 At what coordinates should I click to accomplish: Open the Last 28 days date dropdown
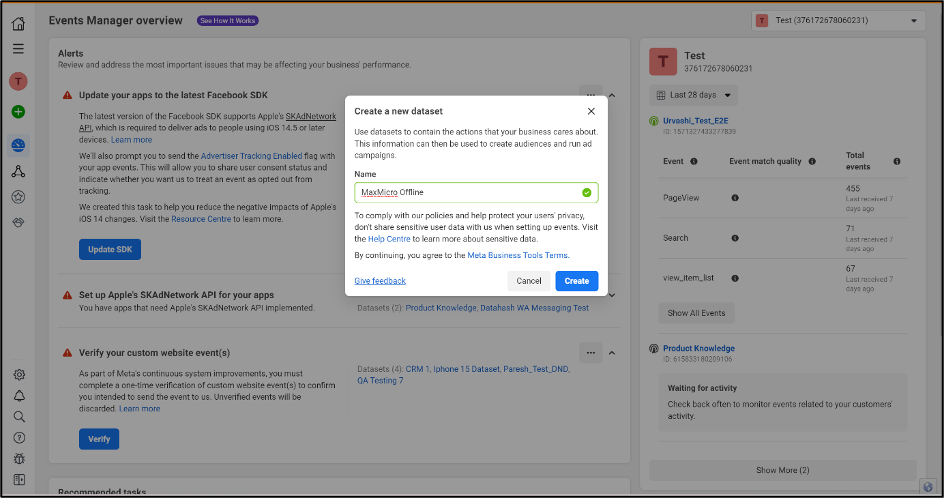694,95
